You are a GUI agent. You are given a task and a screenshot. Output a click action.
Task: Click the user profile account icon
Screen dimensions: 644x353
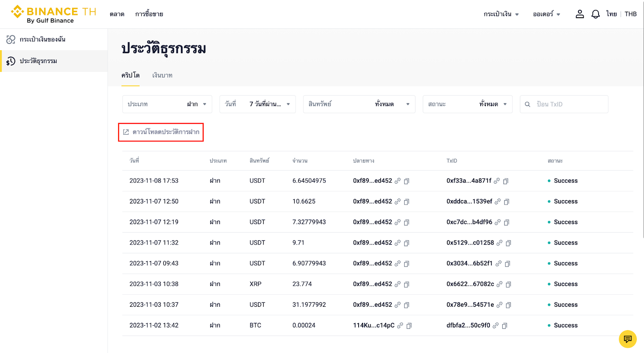[x=580, y=14]
